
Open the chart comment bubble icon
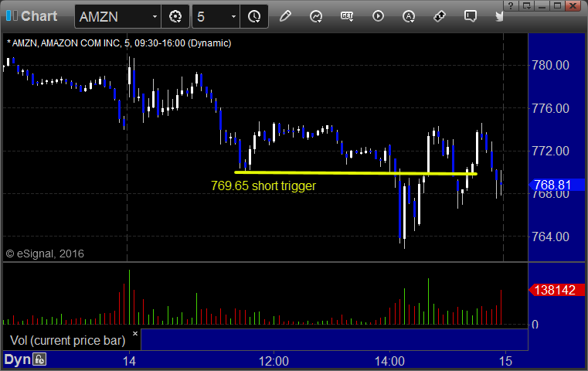click(471, 16)
